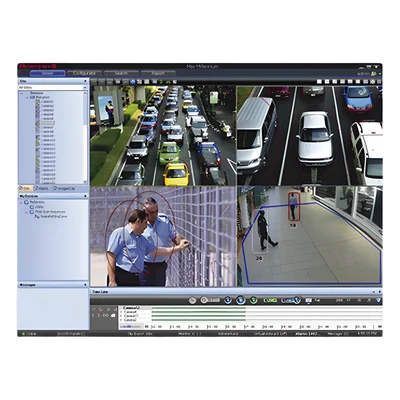
Task: Expand the My Devices favorites root node
Action: [x=22, y=202]
